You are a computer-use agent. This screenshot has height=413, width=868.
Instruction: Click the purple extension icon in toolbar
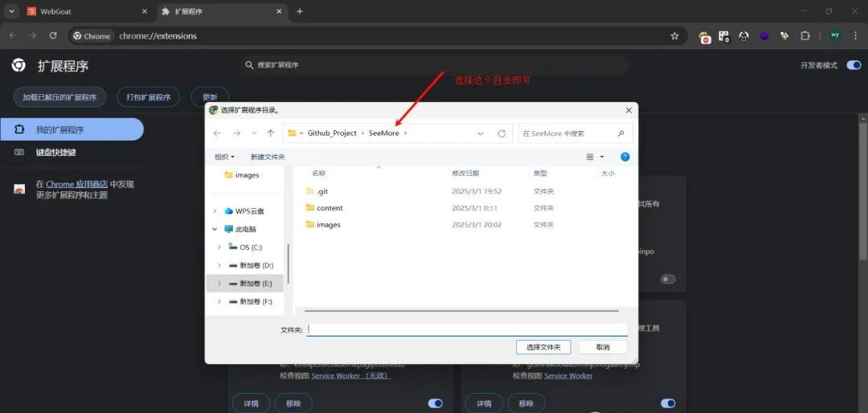[764, 36]
